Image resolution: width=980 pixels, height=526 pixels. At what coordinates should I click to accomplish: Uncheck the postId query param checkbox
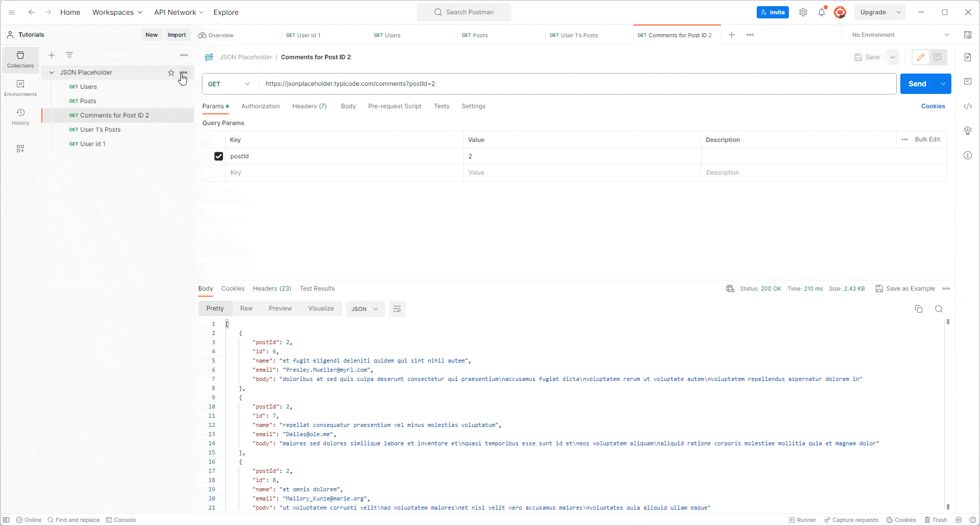click(219, 156)
